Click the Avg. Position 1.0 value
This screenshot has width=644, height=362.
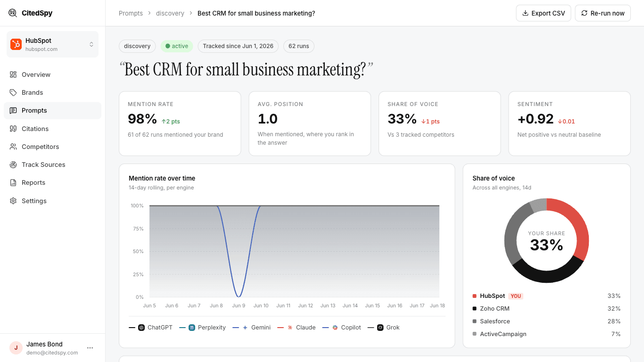pos(268,119)
